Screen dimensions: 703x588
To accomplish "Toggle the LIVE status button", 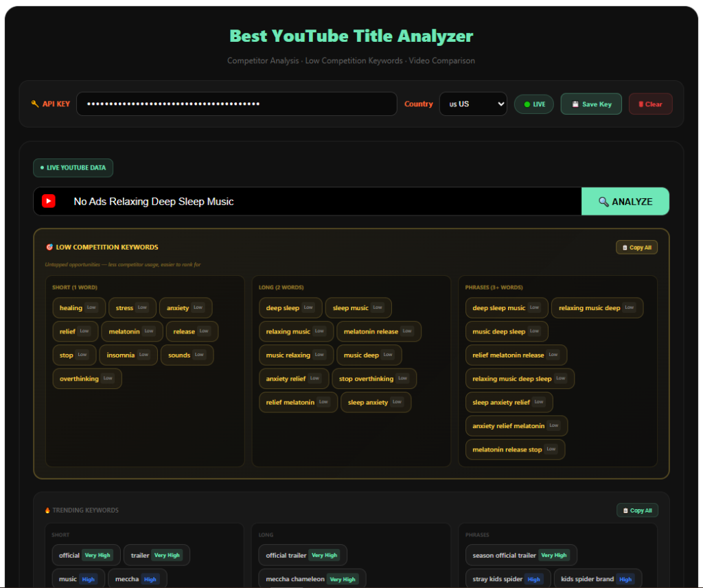I will 533,104.
